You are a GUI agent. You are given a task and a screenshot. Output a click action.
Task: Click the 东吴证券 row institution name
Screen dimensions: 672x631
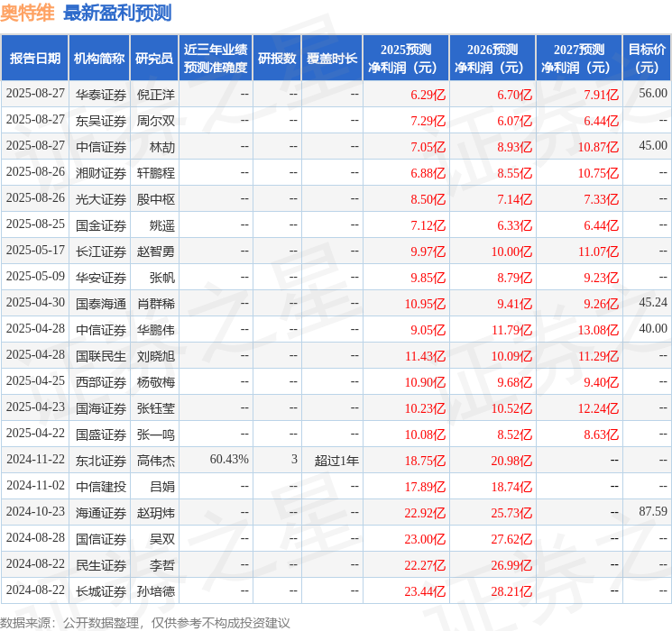[x=101, y=121]
